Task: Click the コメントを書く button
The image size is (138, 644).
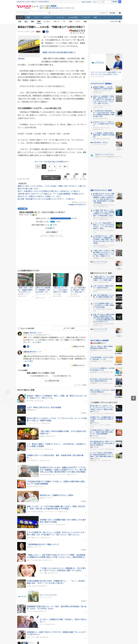Action: pos(69,328)
